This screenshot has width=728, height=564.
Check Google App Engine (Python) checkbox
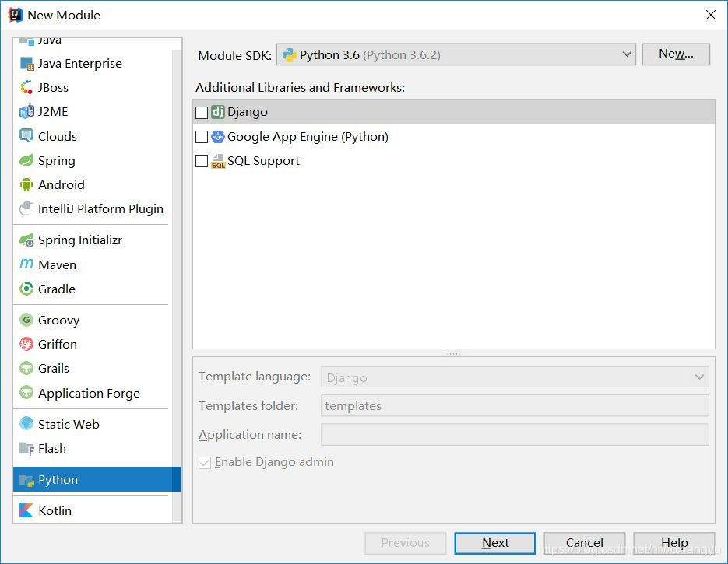pos(202,137)
